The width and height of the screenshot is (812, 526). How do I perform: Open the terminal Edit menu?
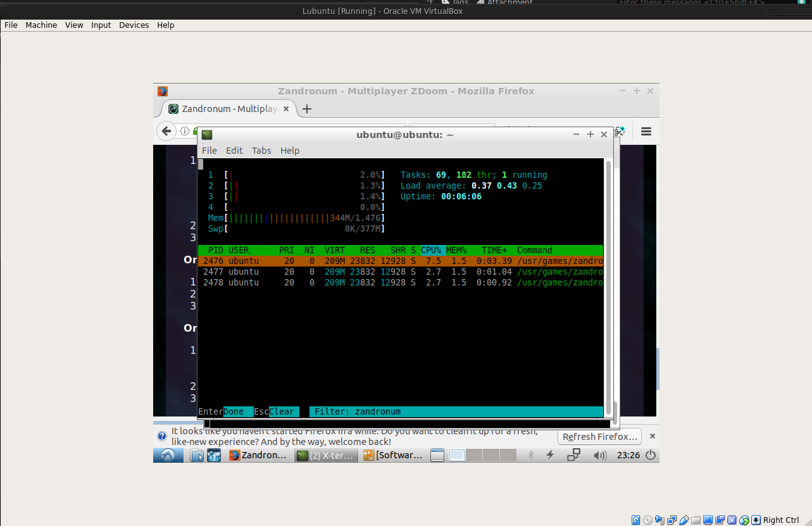point(234,151)
